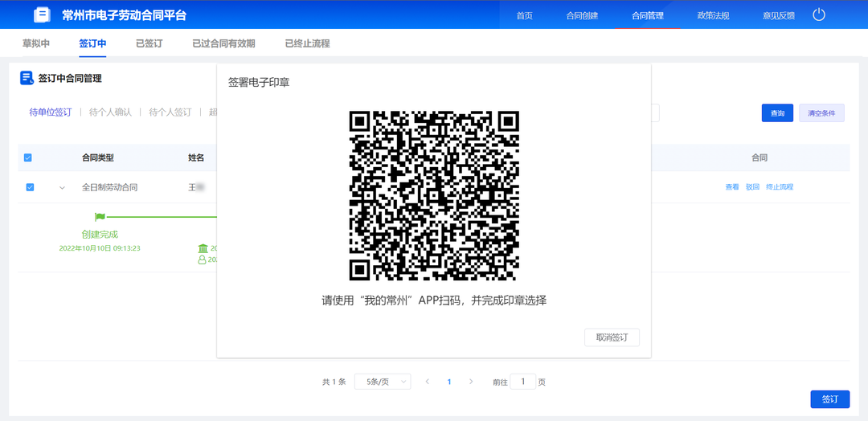Image resolution: width=868 pixels, height=421 pixels.
Task: Go to next page arrow
Action: [471, 382]
